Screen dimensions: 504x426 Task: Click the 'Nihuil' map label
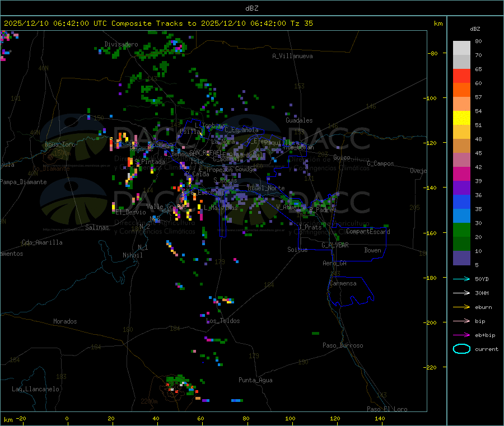tap(132, 255)
